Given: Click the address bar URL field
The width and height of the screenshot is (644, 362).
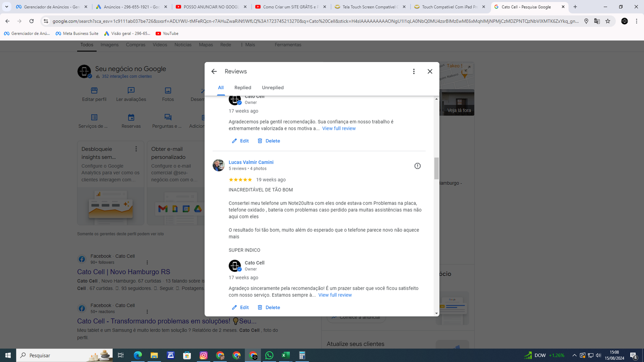Looking at the screenshot, I should point(315,21).
